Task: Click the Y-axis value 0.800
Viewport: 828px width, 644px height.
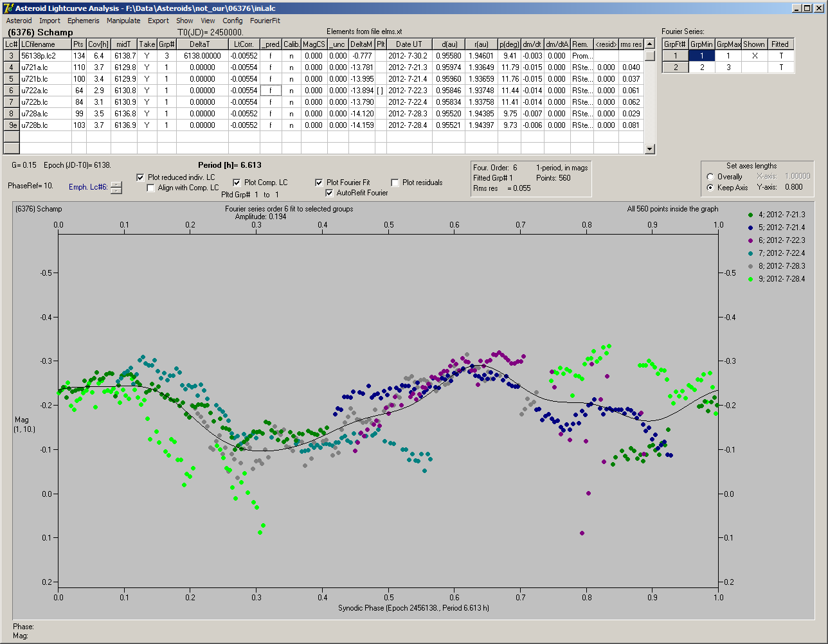Action: point(793,187)
